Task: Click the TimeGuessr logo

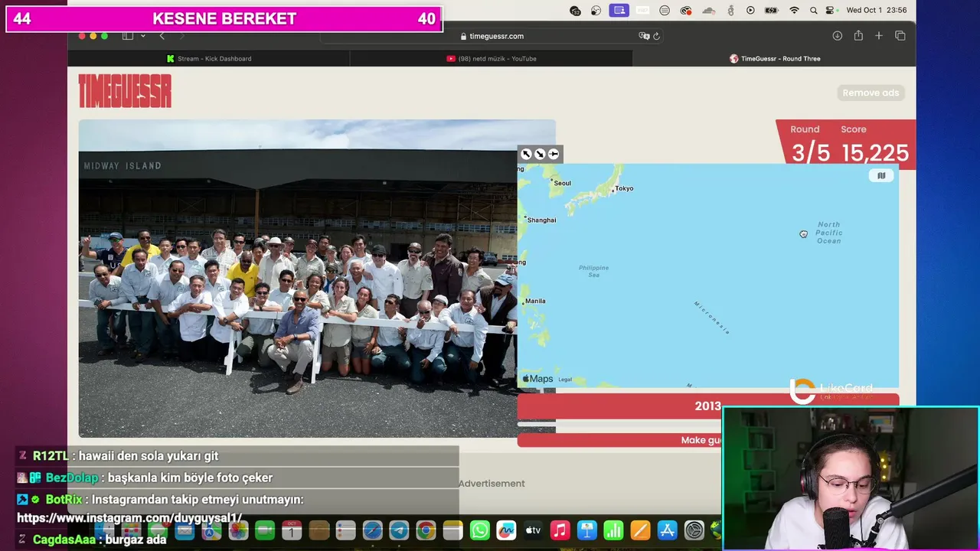Action: [125, 91]
